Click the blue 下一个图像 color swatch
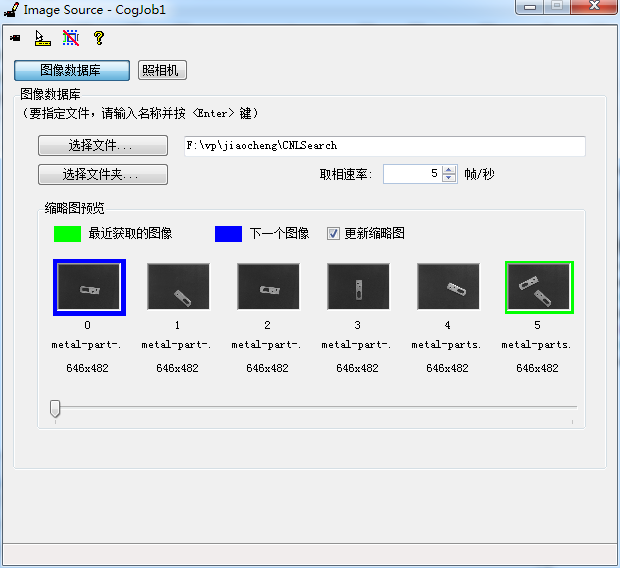 [228, 234]
